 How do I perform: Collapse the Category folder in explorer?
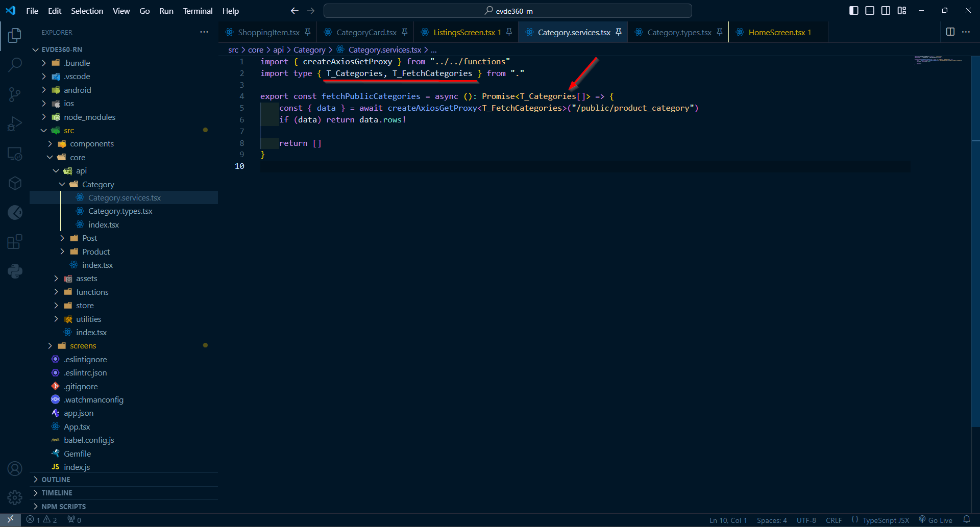[x=98, y=185]
